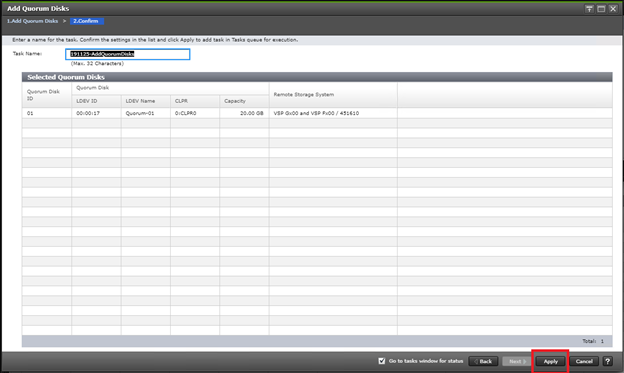Select the 2.Confirm step tab
The width and height of the screenshot is (624, 373).
[x=87, y=21]
